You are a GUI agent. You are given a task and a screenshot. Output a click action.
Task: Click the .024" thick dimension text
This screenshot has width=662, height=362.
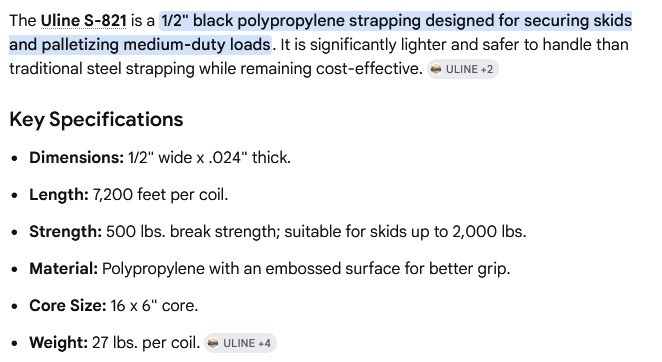[x=250, y=158]
